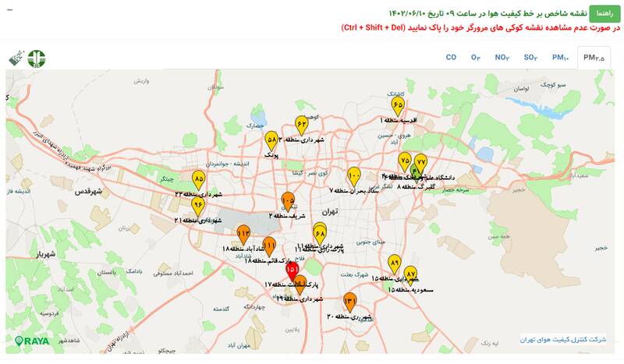Select the O3 pollutant tab
Screen dimensions: 624x364
point(476,58)
